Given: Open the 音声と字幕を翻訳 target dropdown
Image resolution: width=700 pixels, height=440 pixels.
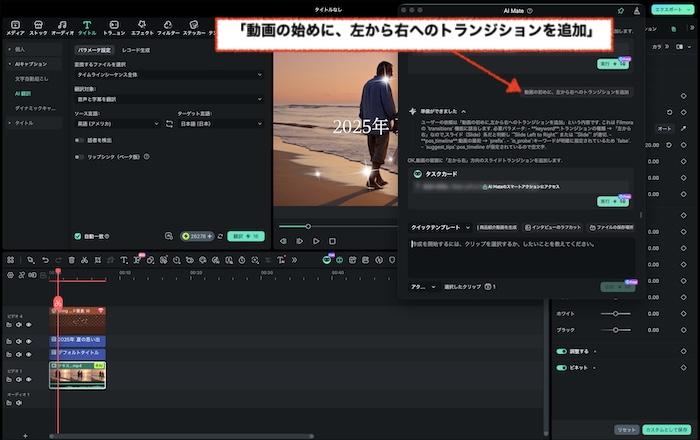Looking at the screenshot, I should pos(169,99).
